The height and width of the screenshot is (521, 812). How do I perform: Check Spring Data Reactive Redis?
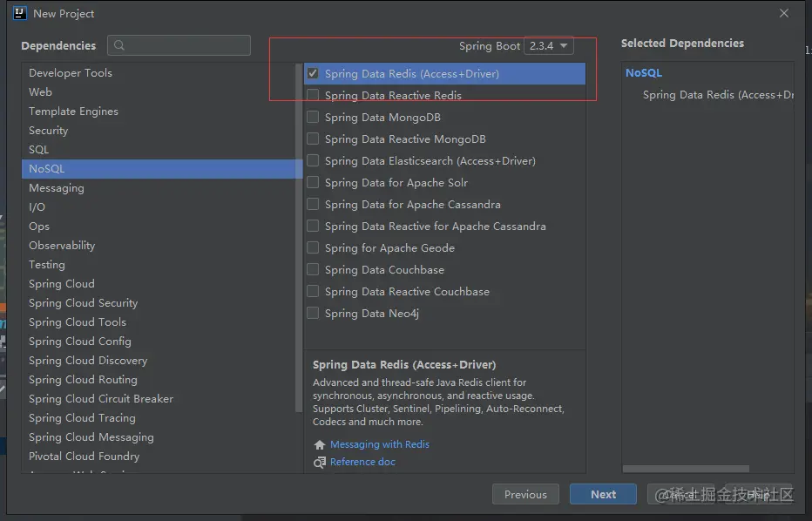click(313, 95)
